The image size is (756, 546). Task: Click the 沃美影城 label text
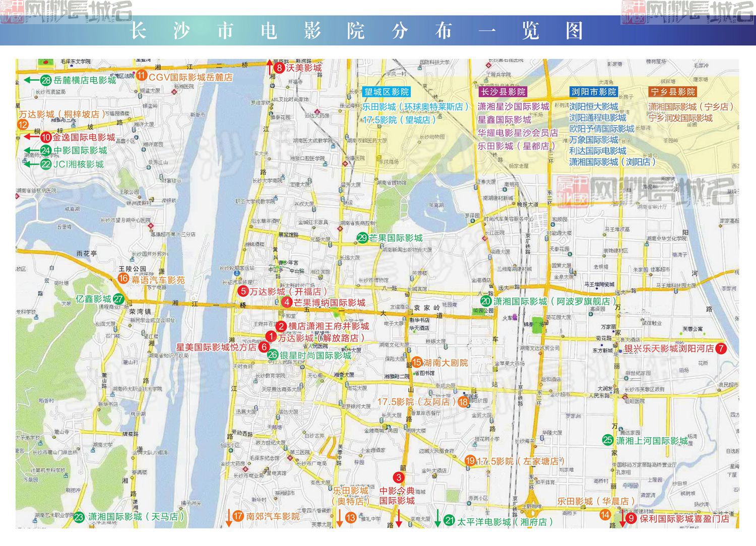click(x=304, y=68)
